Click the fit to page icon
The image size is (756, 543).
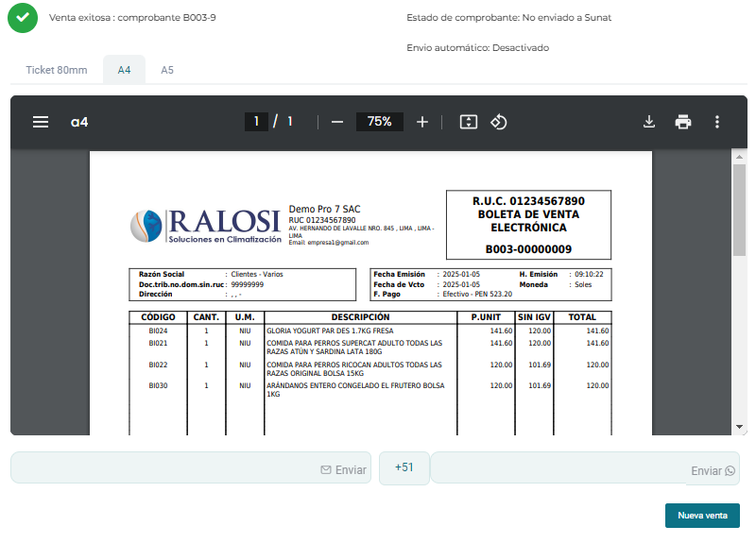coord(469,122)
